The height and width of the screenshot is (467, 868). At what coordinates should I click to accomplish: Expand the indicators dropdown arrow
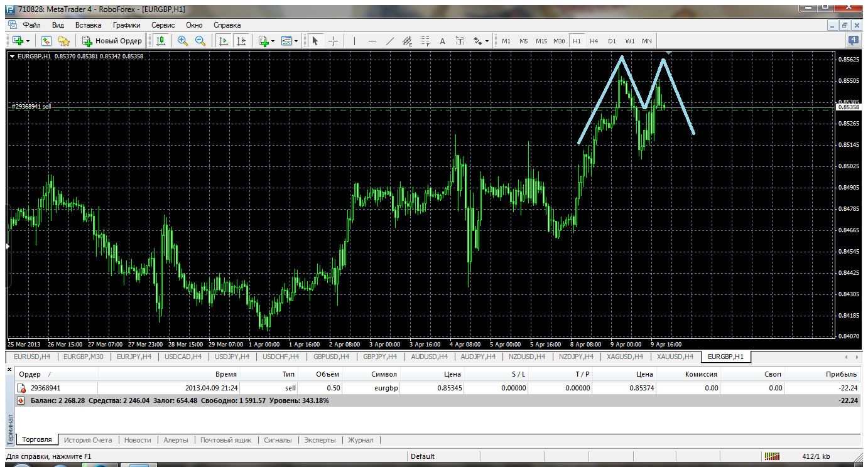(273, 41)
